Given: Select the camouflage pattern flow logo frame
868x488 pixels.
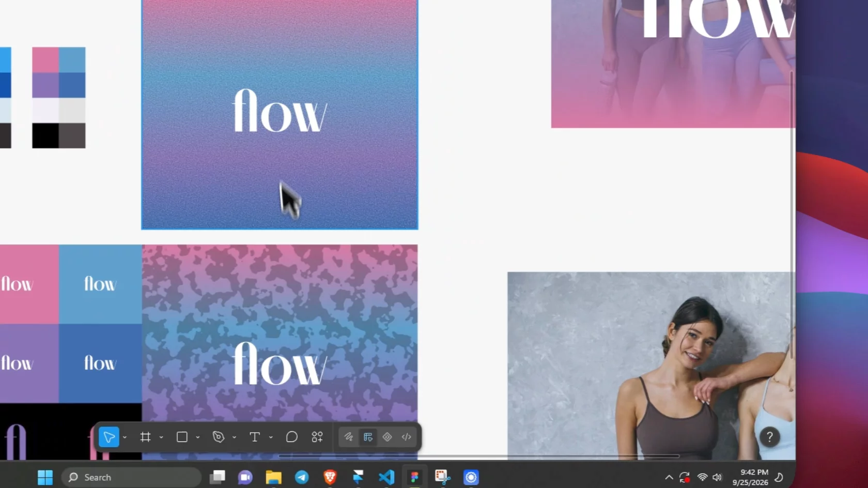Looking at the screenshot, I should click(280, 352).
